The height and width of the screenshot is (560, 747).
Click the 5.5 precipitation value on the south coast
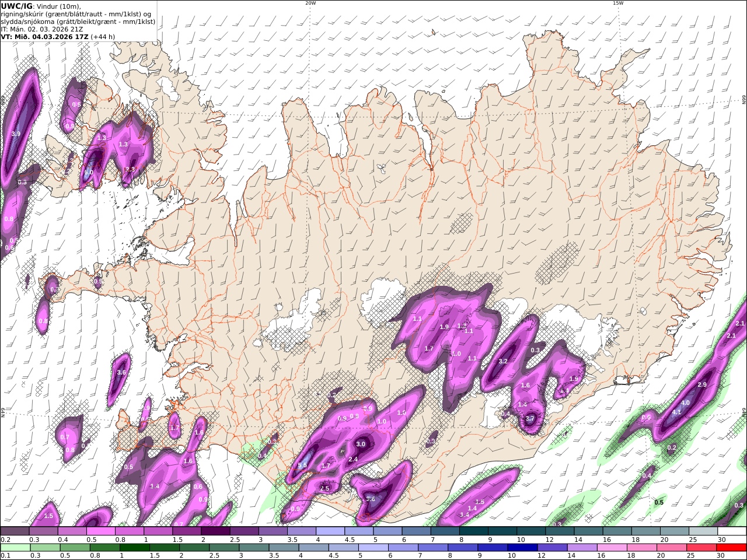tap(302, 465)
